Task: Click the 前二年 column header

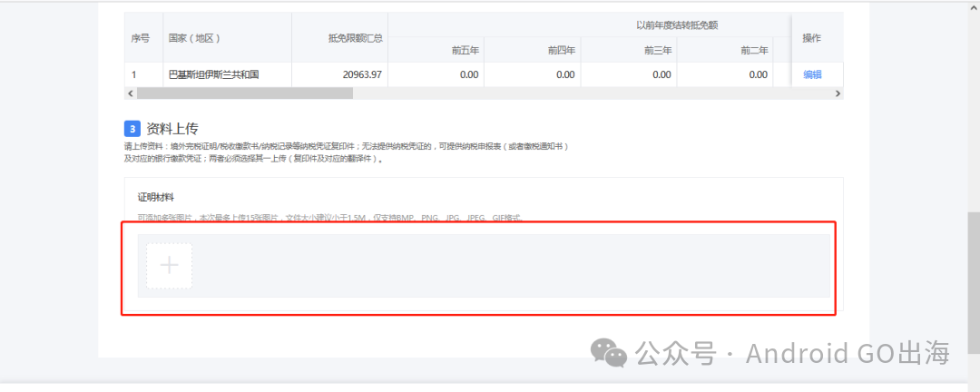Action: [x=724, y=50]
